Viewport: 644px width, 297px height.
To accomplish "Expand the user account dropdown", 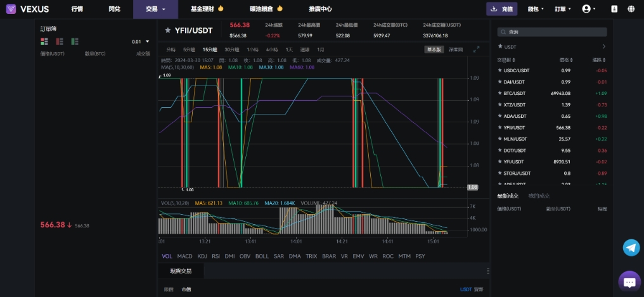I will (x=589, y=9).
